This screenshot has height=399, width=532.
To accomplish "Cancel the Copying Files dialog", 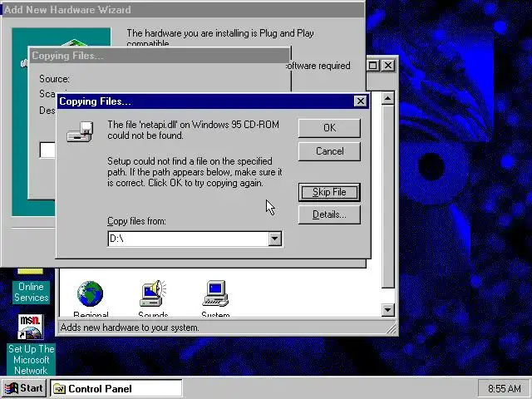I will click(x=329, y=151).
